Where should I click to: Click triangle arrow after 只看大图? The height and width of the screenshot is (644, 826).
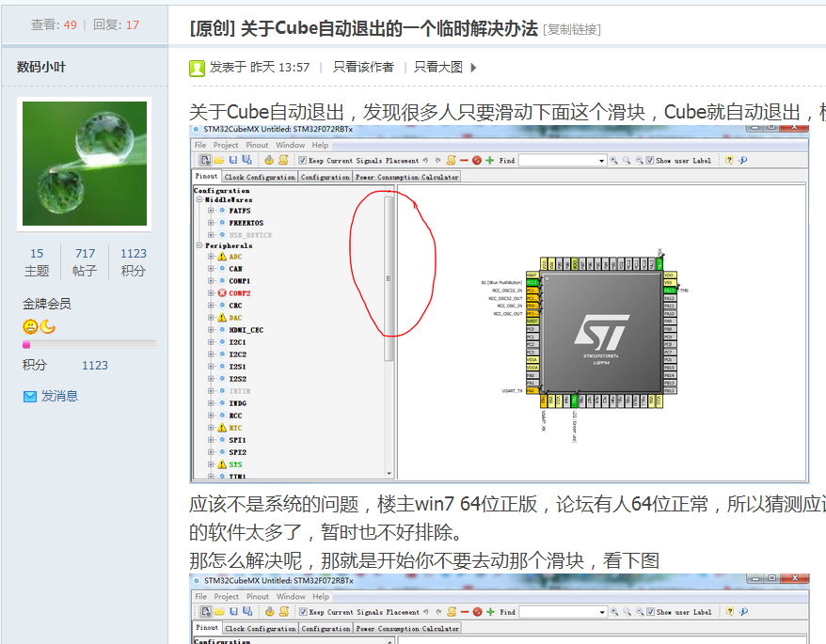click(x=473, y=68)
